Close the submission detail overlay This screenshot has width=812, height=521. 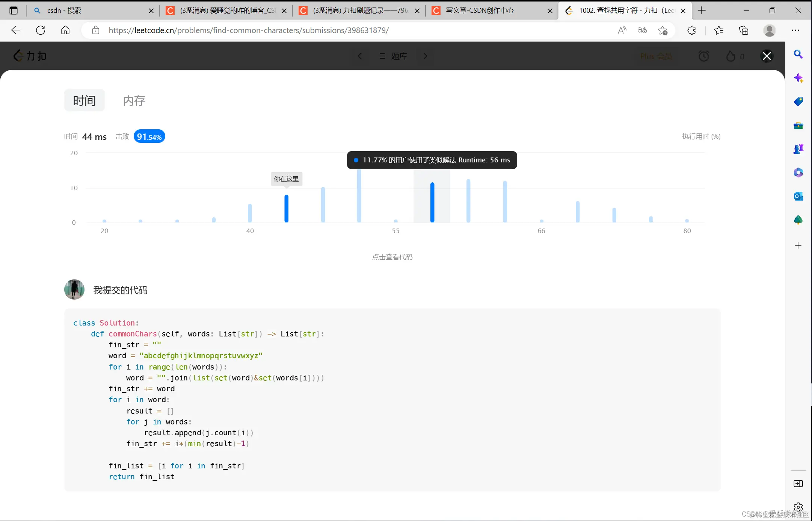(x=767, y=56)
